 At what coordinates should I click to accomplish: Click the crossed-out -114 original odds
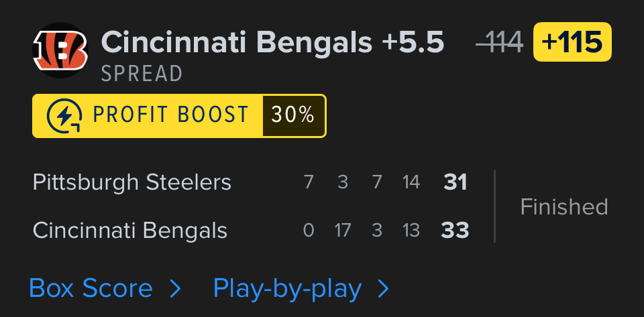click(x=499, y=43)
